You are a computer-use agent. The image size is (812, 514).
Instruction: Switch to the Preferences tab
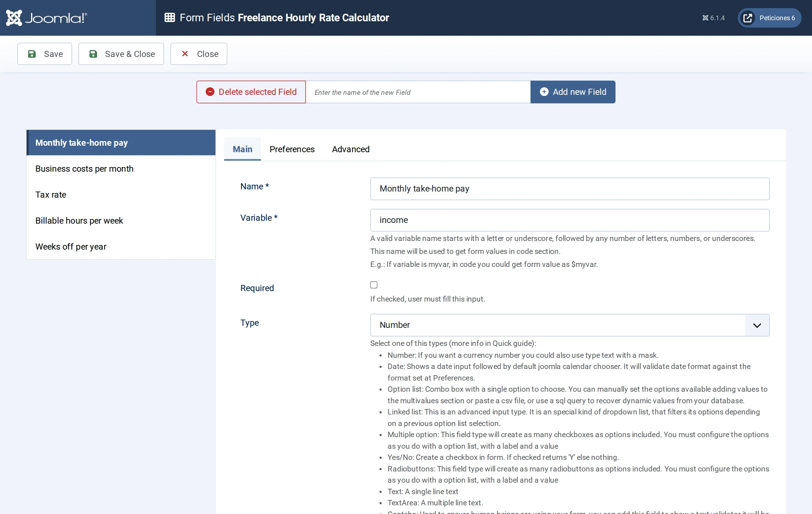click(x=292, y=149)
